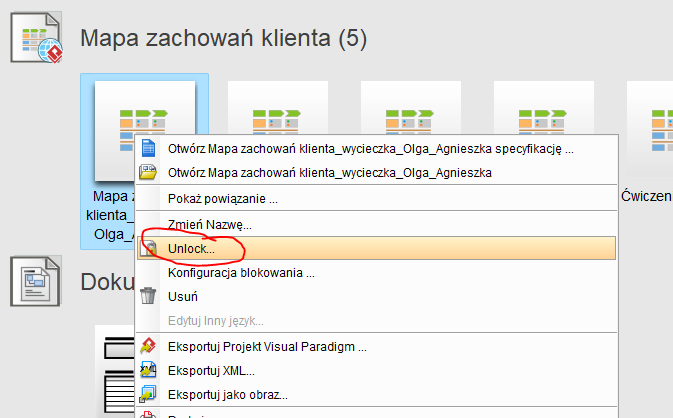Click the Mapa zachowań klienta category icon
673x418 pixels.
37,38
